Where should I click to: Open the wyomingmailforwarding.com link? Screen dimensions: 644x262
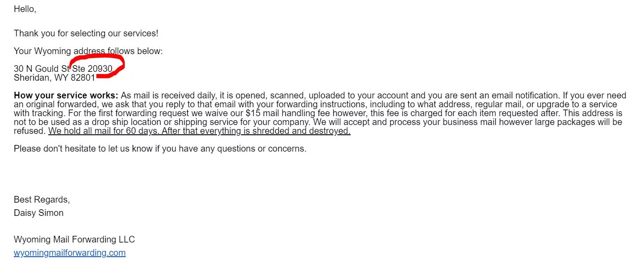pyautogui.click(x=70, y=253)
